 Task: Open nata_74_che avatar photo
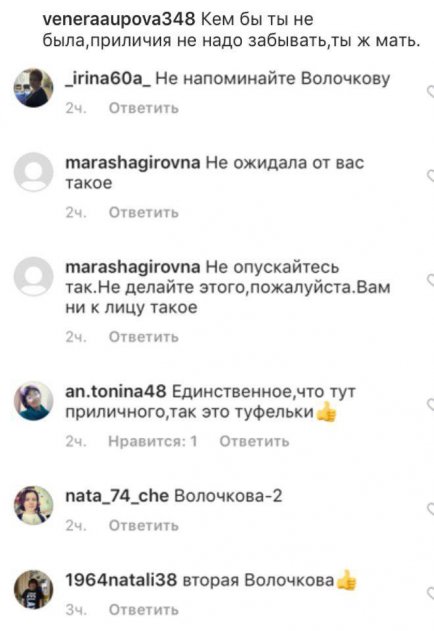point(33,505)
